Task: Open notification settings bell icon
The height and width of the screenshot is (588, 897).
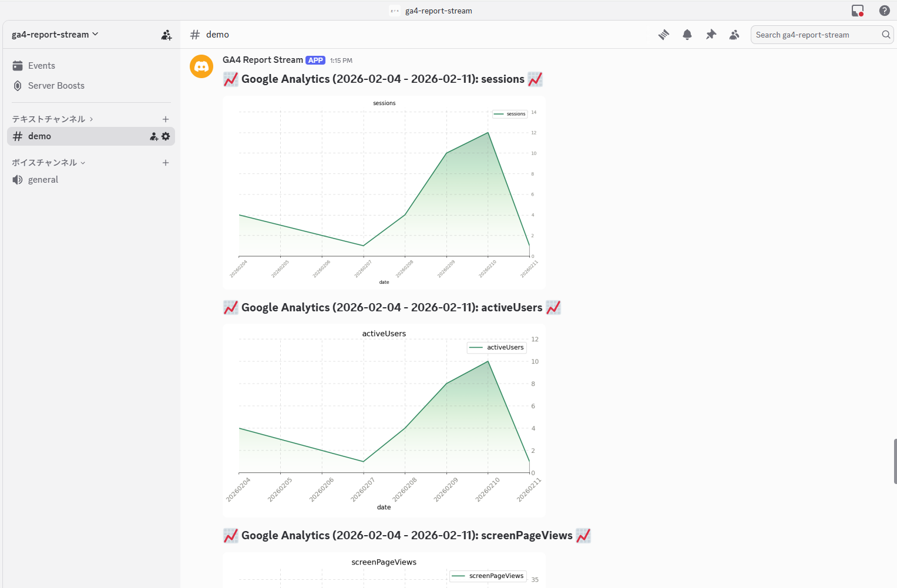Action: click(687, 35)
